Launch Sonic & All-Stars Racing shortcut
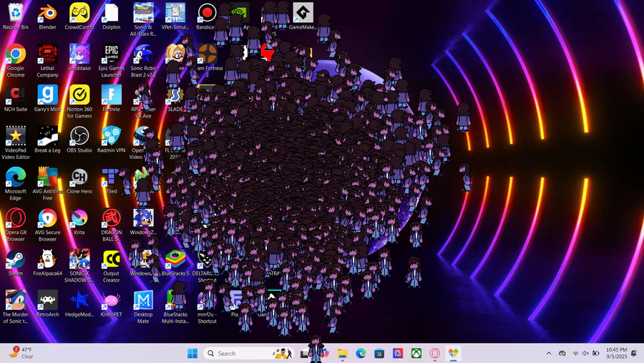Viewport: 644px width, 363px height. [143, 19]
